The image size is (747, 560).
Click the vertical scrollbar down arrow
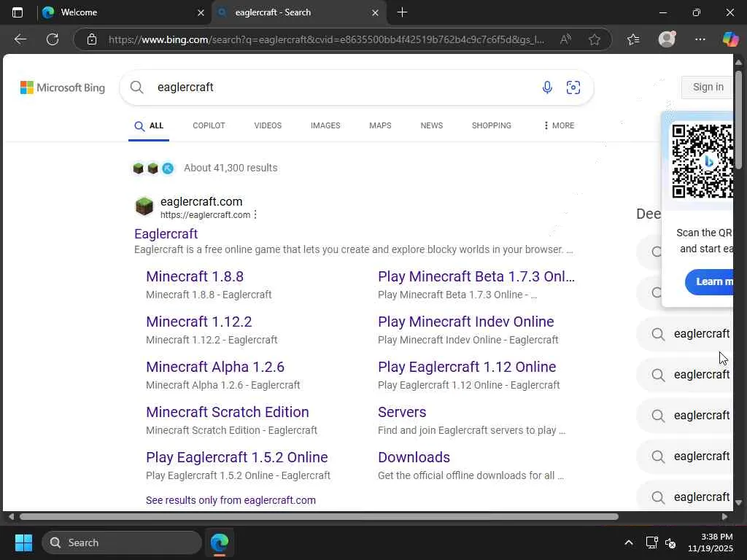click(x=738, y=502)
